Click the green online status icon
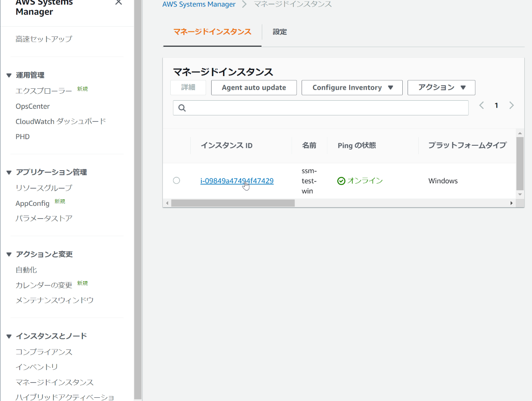Viewport: 532px width, 401px height. click(x=341, y=181)
